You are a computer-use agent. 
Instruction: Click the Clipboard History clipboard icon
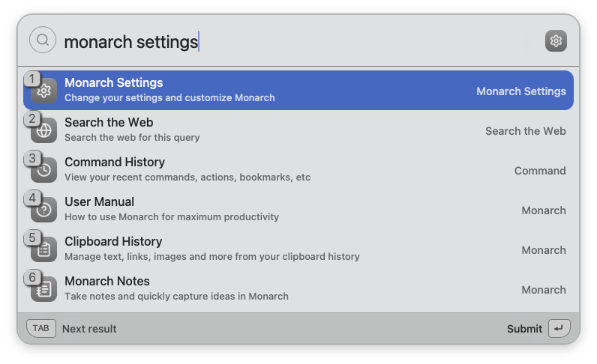(43, 249)
